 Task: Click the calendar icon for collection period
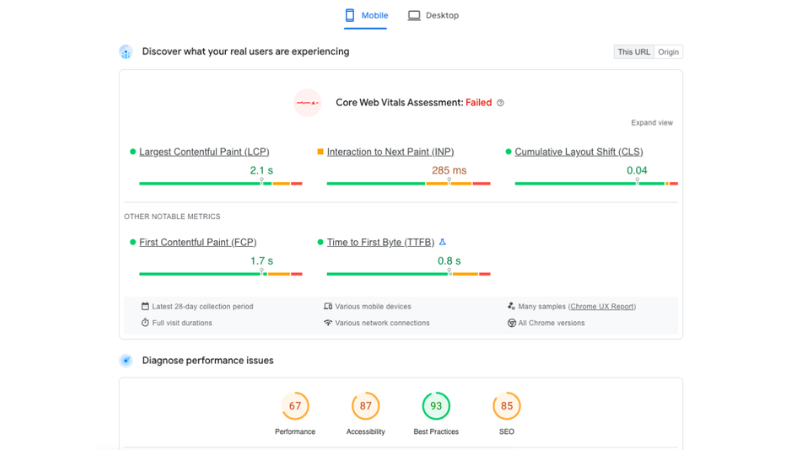pyautogui.click(x=145, y=307)
